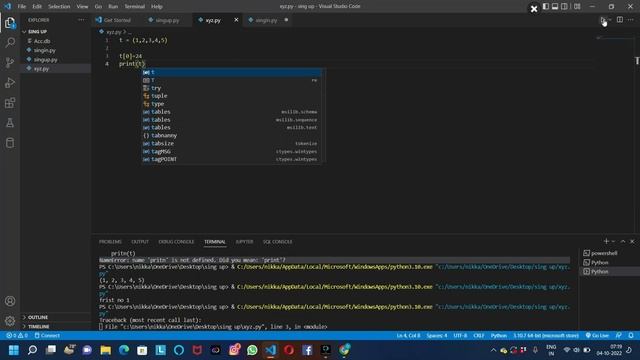Open Explorer panel more actions ellipsis
Screen dimensions: 640x360
coord(81,20)
